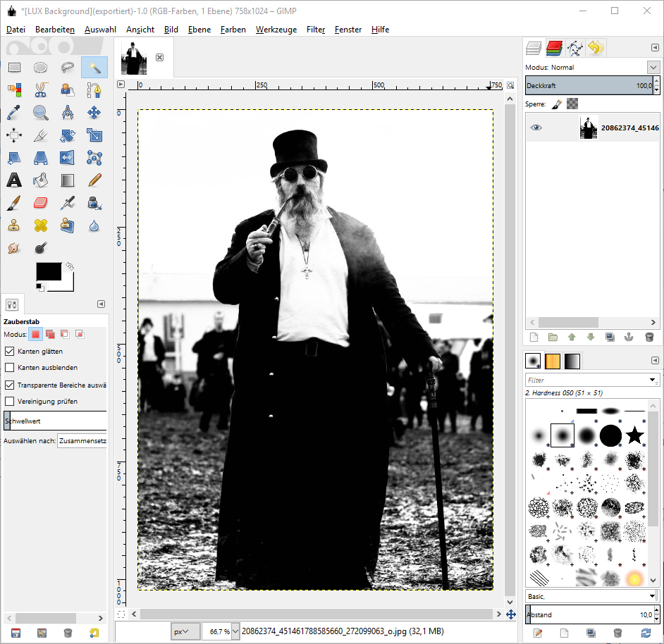Hide the layer via eye icon

pos(536,128)
